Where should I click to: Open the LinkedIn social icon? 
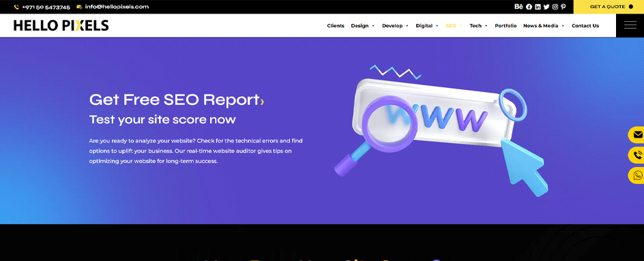(538, 7)
